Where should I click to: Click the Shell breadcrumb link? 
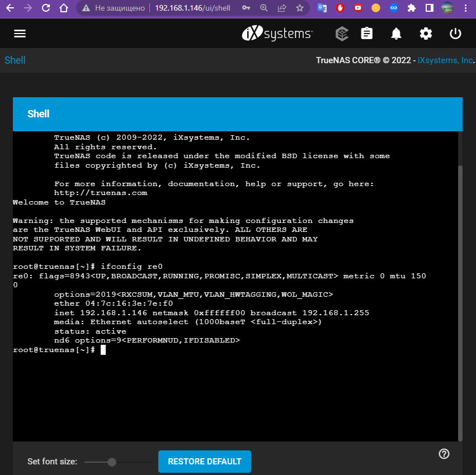pyautogui.click(x=15, y=60)
